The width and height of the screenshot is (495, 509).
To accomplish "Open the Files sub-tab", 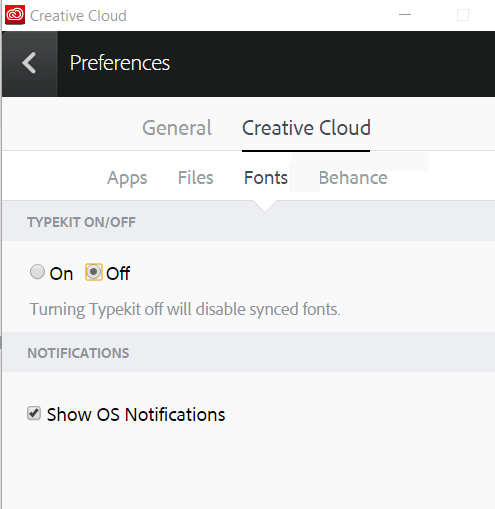I will 195,177.
